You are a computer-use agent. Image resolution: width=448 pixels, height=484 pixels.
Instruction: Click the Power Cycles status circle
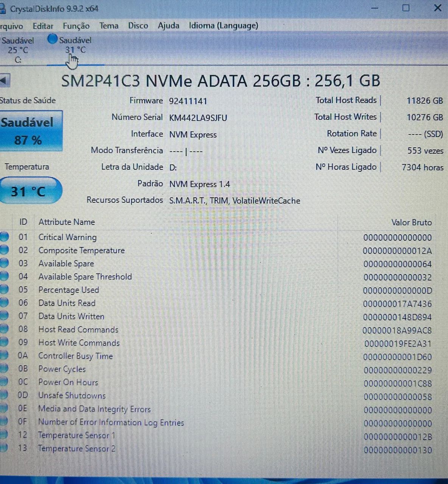click(4, 369)
